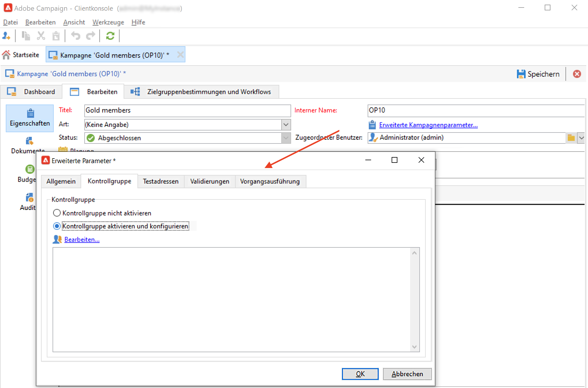Open Erweiterte Kampagnenparameter link
The height and width of the screenshot is (388, 588).
click(428, 125)
